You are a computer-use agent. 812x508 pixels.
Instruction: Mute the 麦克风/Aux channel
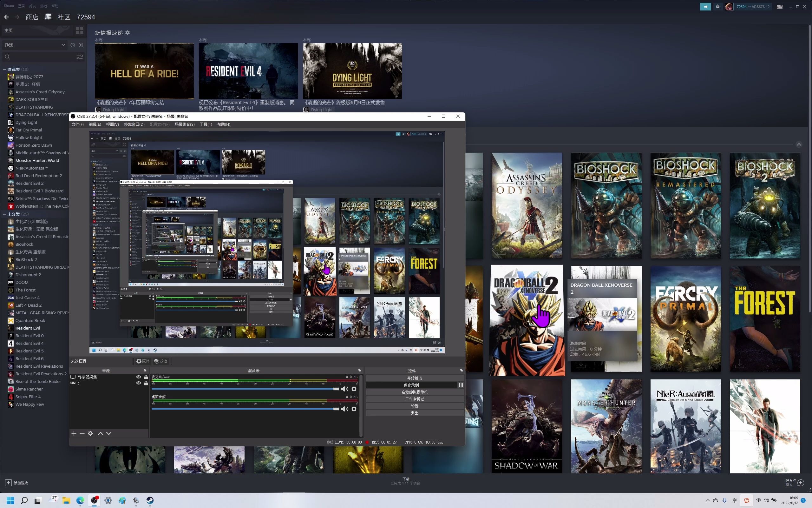pos(344,389)
